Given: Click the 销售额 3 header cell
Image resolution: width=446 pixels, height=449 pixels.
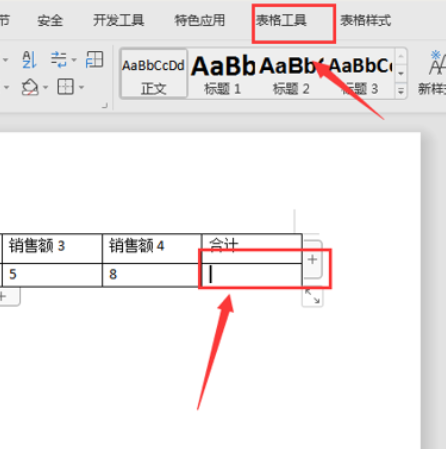Looking at the screenshot, I should point(52,248).
